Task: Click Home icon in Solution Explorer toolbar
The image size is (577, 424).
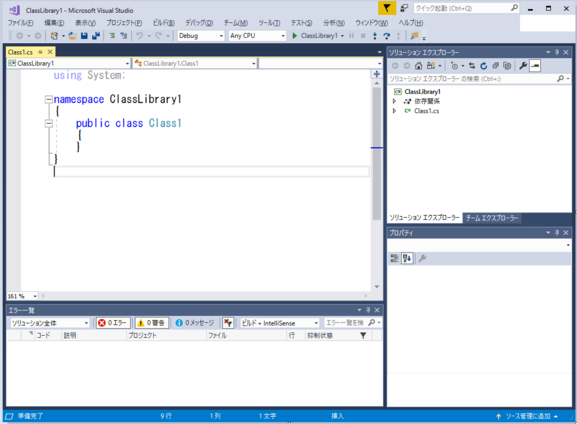Action: click(418, 66)
